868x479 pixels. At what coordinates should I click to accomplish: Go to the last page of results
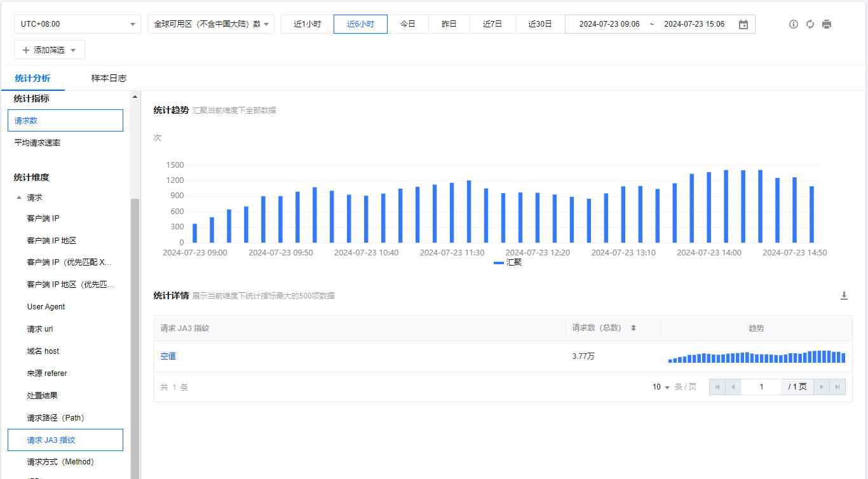pyautogui.click(x=838, y=387)
